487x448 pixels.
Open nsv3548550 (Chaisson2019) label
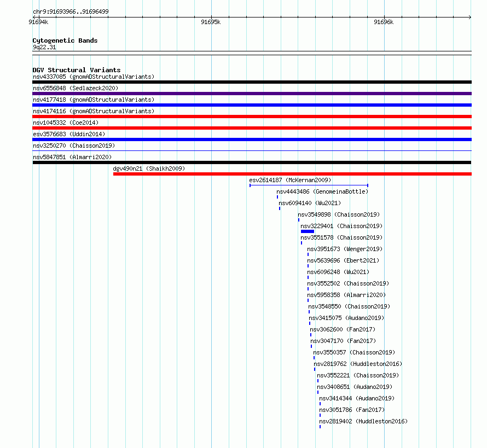tap(349, 306)
